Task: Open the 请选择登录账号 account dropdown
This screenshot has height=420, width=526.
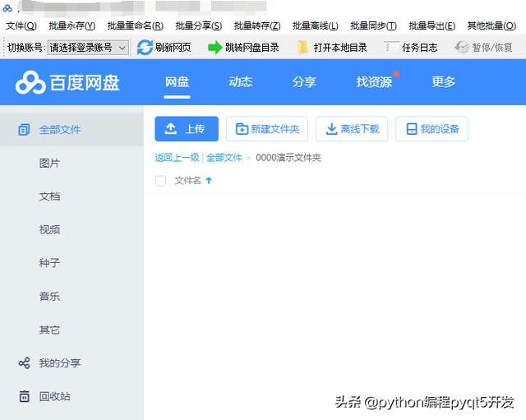Action: pos(88,48)
